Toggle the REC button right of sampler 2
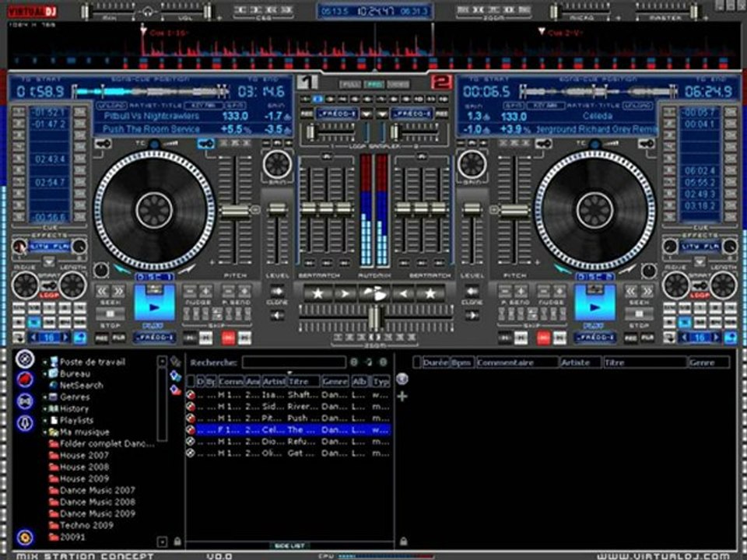This screenshot has width=747, height=560. 442,114
